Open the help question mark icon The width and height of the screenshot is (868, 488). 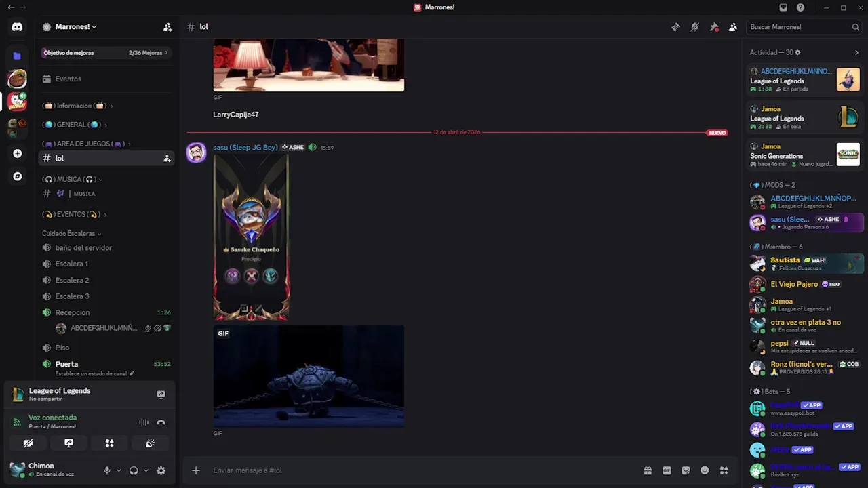[x=801, y=7]
